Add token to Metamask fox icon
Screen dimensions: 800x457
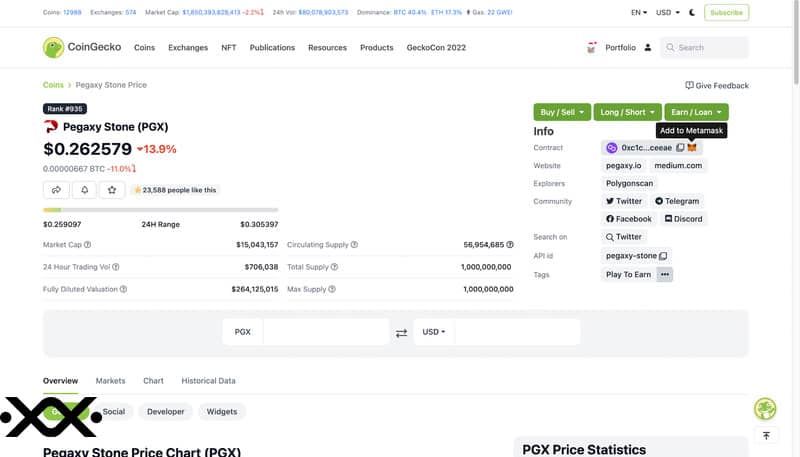(x=692, y=147)
